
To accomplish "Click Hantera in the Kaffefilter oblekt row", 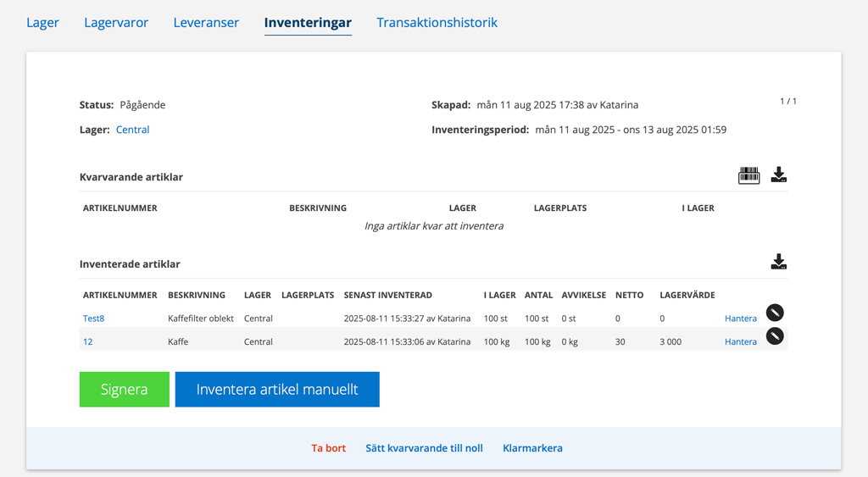I will [741, 319].
